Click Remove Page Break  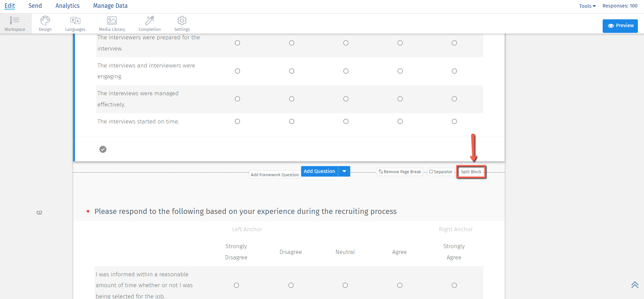point(400,172)
